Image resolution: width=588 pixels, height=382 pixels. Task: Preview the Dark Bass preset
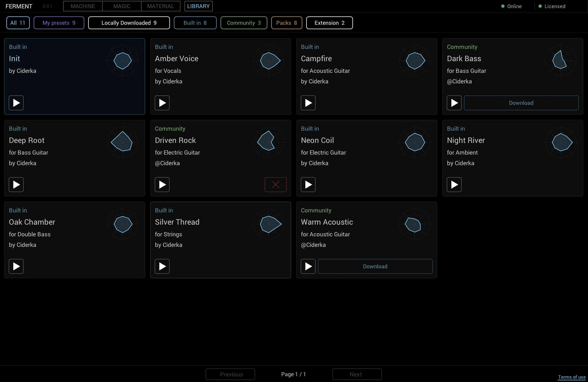(454, 103)
